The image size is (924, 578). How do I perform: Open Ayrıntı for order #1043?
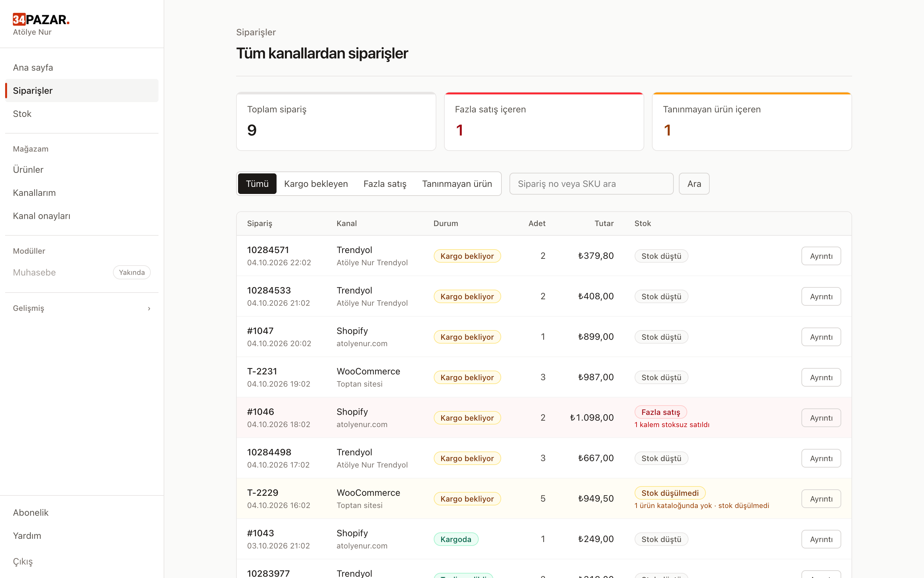coord(821,539)
